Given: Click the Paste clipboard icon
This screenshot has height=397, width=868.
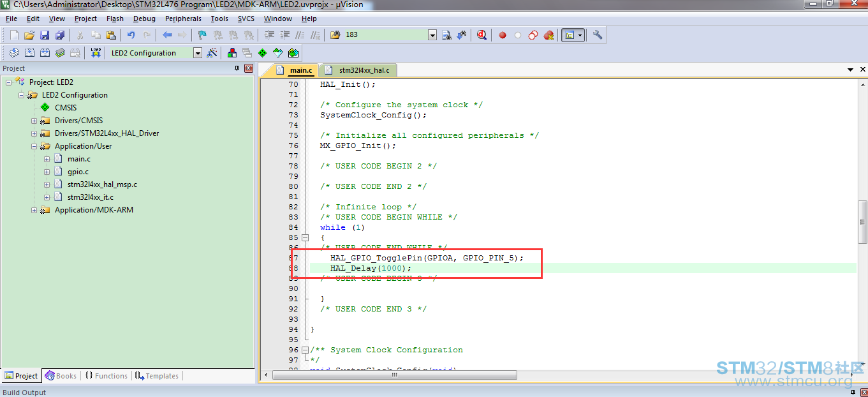Looking at the screenshot, I should point(111,35).
